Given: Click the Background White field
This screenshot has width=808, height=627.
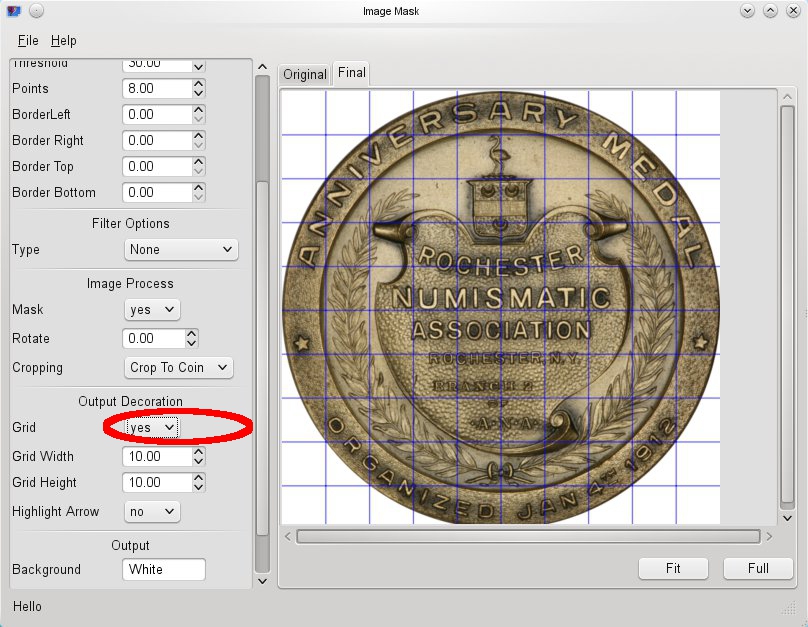Looking at the screenshot, I should 164,569.
